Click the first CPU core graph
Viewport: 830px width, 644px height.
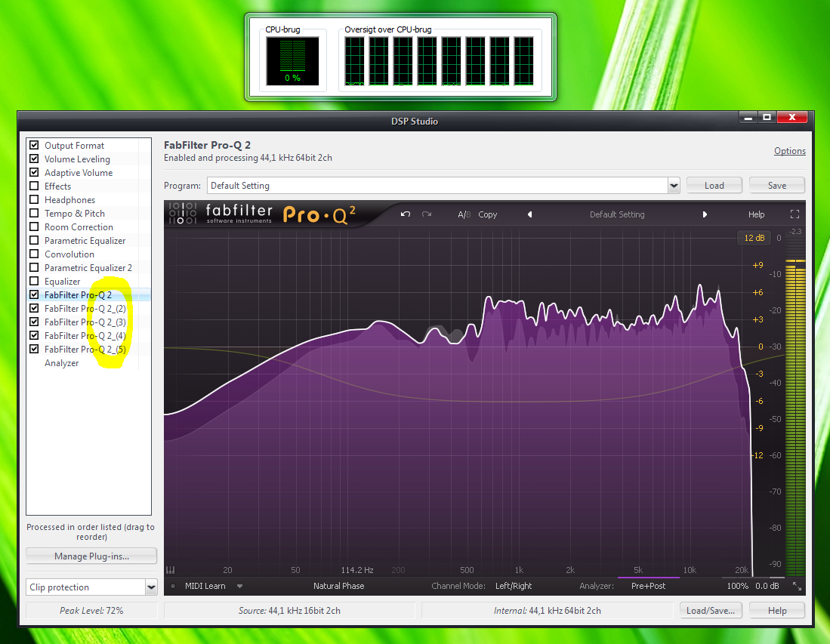click(x=354, y=60)
